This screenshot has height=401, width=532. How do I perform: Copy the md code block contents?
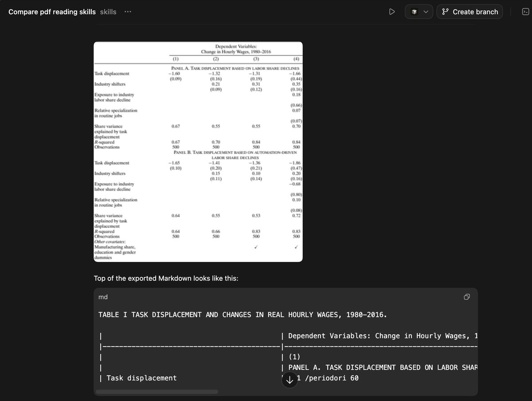[x=467, y=297]
